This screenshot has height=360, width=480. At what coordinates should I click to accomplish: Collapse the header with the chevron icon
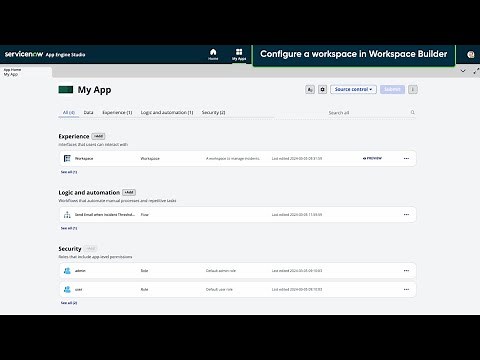coord(463,71)
